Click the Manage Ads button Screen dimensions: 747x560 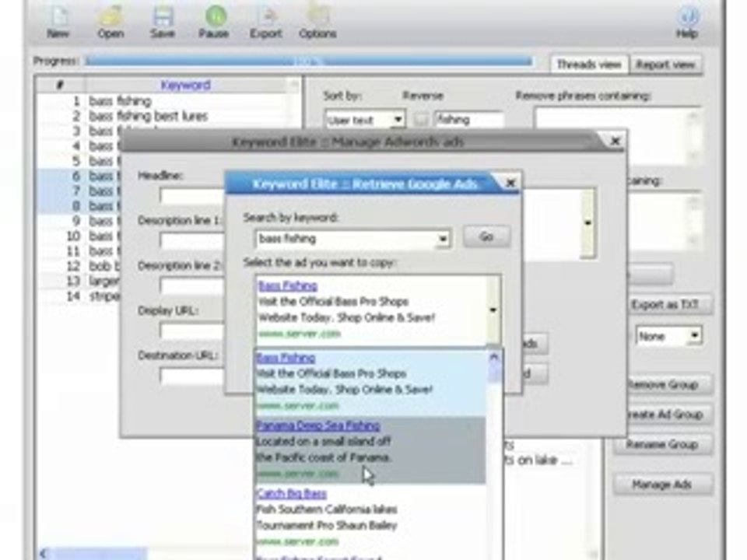[x=662, y=485]
